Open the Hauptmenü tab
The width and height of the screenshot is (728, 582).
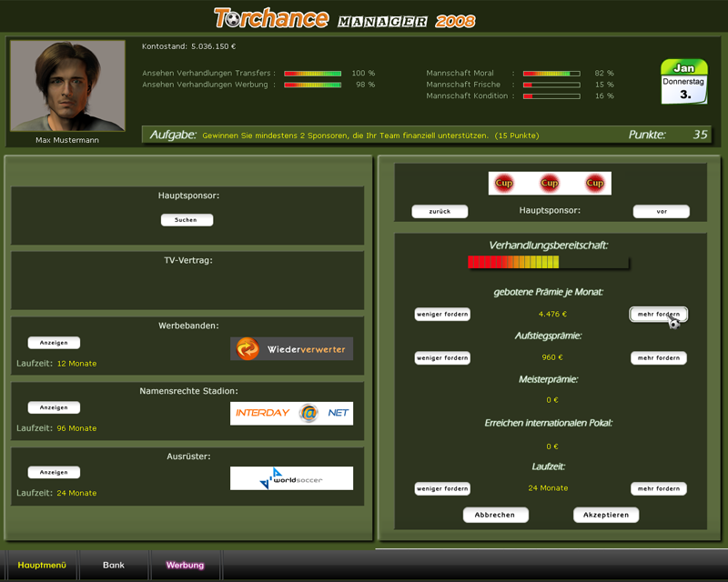tap(42, 565)
